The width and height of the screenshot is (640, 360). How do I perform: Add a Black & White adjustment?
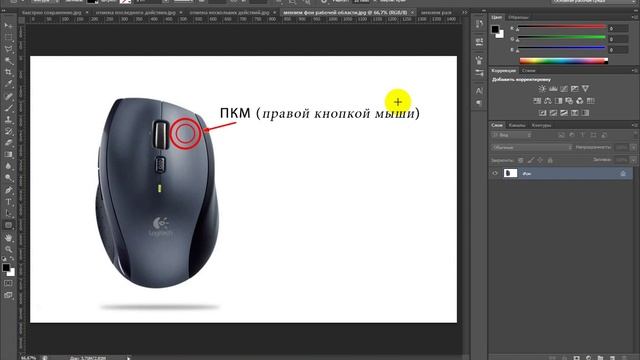click(558, 101)
